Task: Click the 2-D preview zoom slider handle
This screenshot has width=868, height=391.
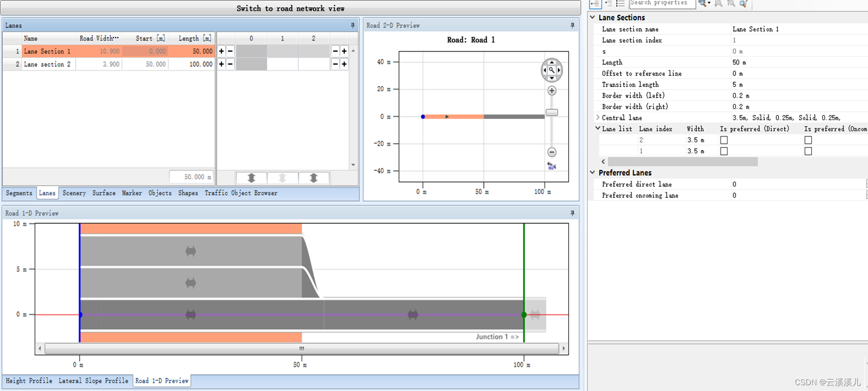Action: pos(552,112)
